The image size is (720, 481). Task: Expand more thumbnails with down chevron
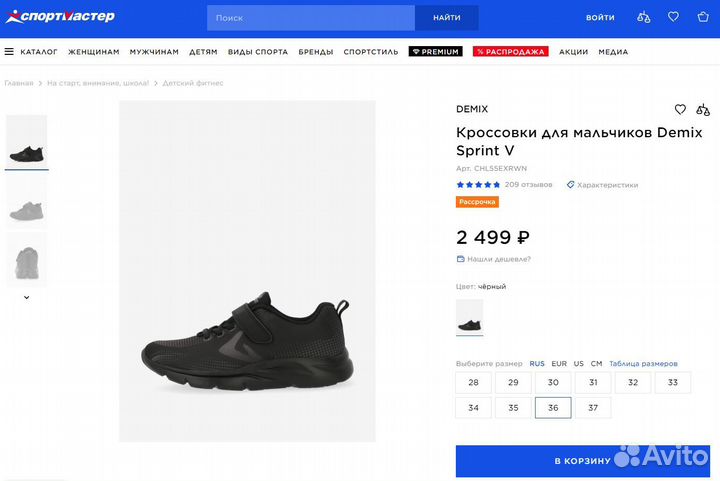(26, 297)
